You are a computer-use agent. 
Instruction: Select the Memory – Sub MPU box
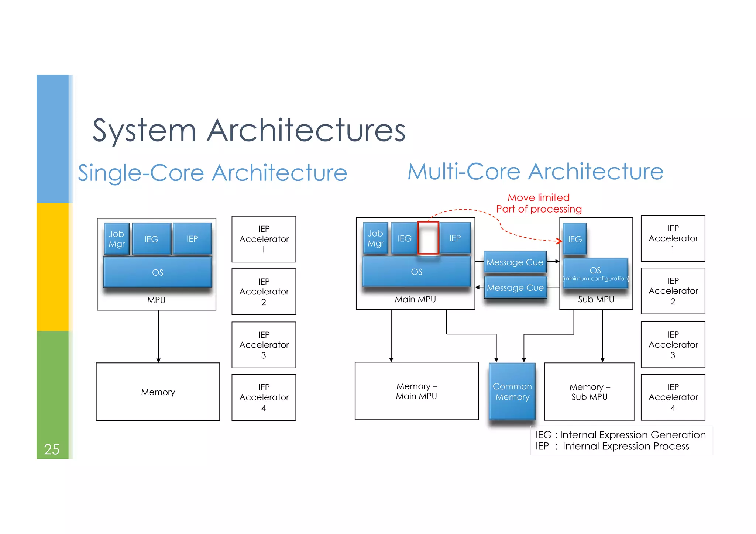pyautogui.click(x=589, y=392)
